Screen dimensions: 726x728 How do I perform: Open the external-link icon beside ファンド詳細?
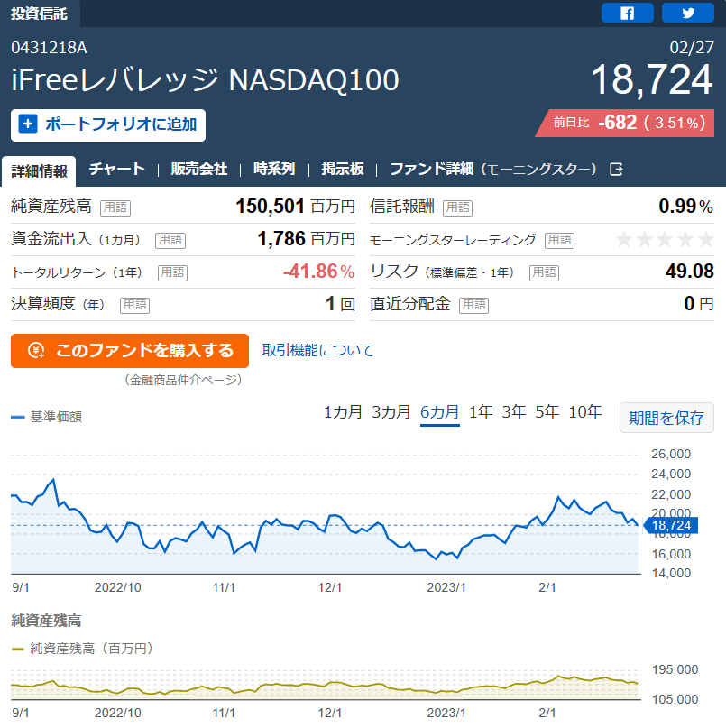point(616,170)
